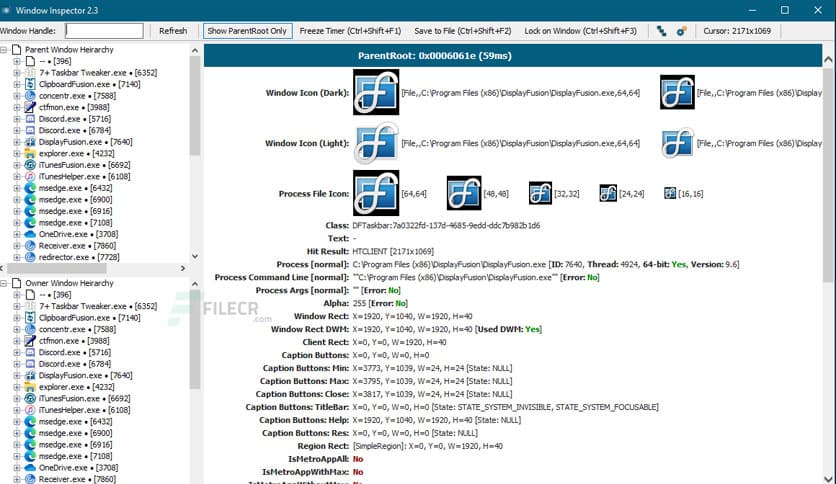Click the Alpha value 255 text
The image size is (836, 484).
[359, 303]
